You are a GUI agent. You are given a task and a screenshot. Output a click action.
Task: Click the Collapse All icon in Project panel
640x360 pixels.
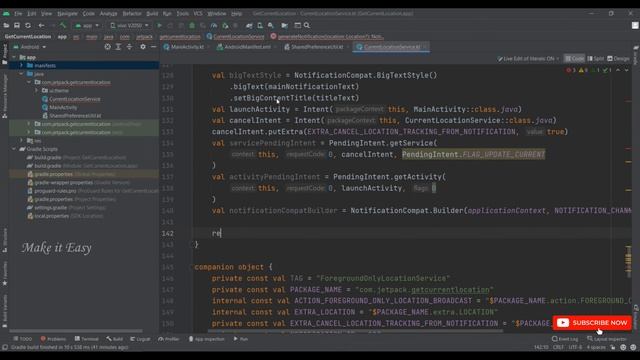(x=129, y=47)
